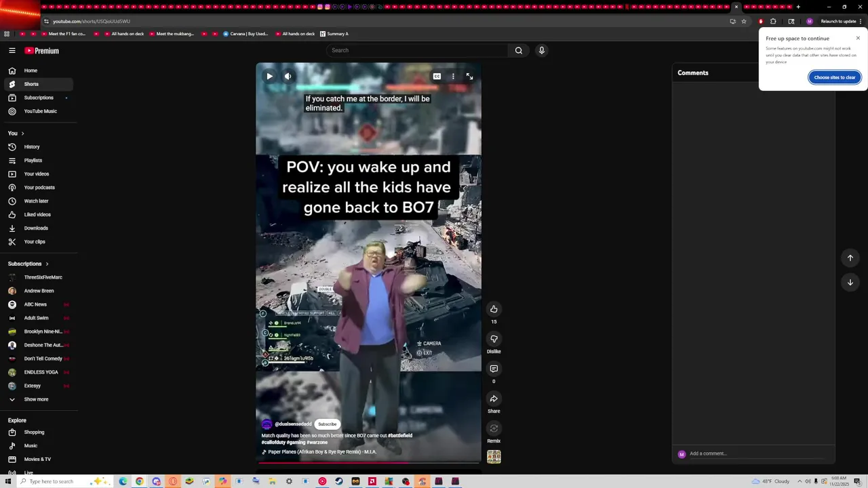The image size is (868, 488).
Task: Click Choose sites to clear button
Action: 835,77
